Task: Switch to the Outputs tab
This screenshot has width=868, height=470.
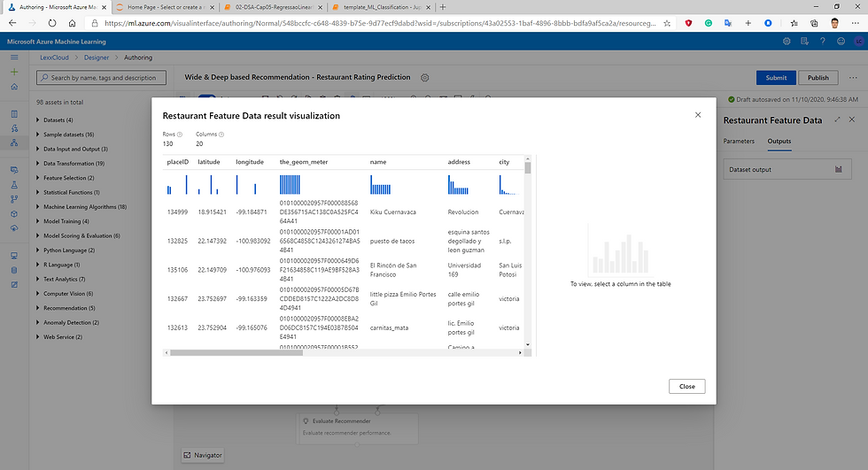Action: coord(779,141)
